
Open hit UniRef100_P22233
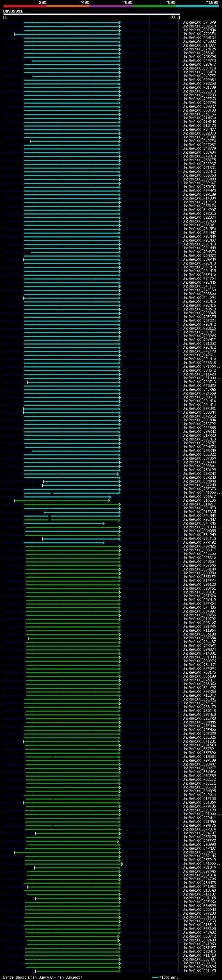(x=199, y=95)
